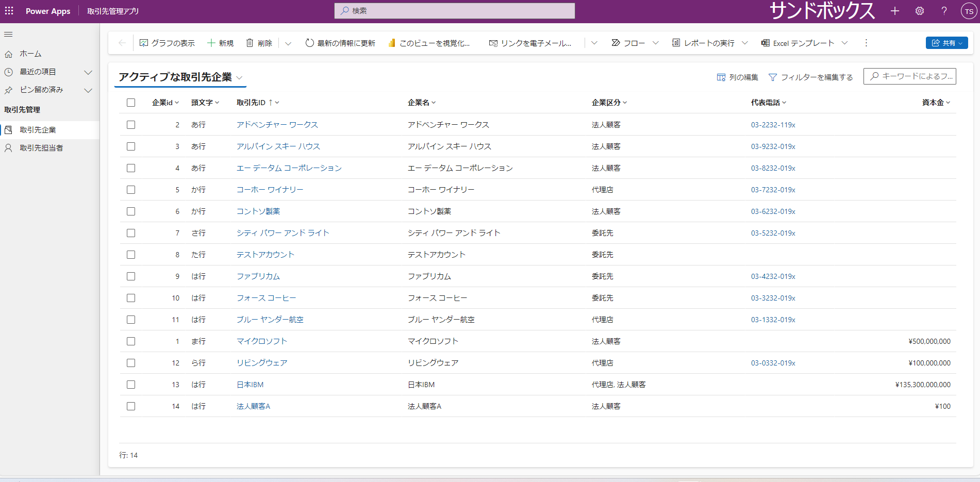Click the 削除 trash can icon
This screenshot has width=980, height=482.
(250, 43)
